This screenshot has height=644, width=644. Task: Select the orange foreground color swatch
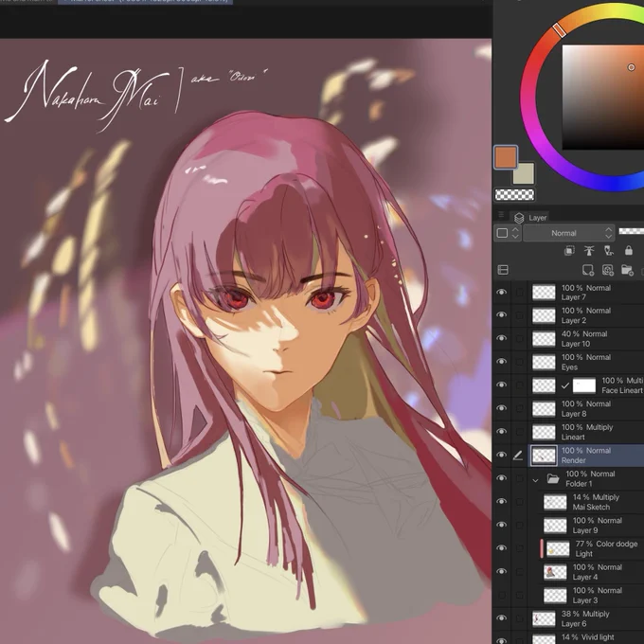[x=506, y=157]
